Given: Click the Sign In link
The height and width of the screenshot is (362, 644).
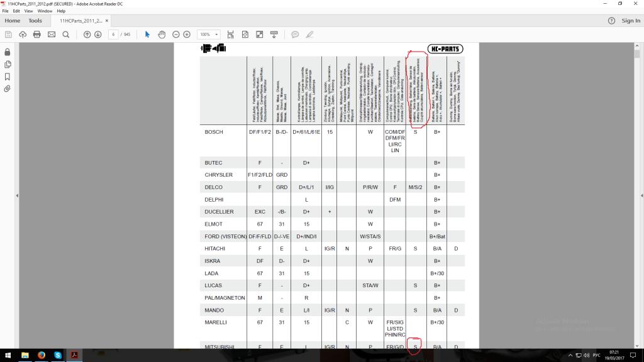Looking at the screenshot, I should [631, 21].
